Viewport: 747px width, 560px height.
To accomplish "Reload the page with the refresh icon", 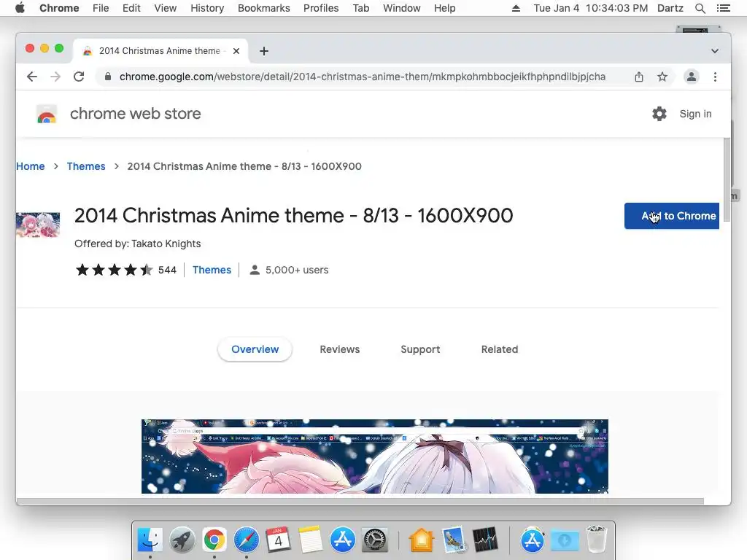I will (79, 77).
